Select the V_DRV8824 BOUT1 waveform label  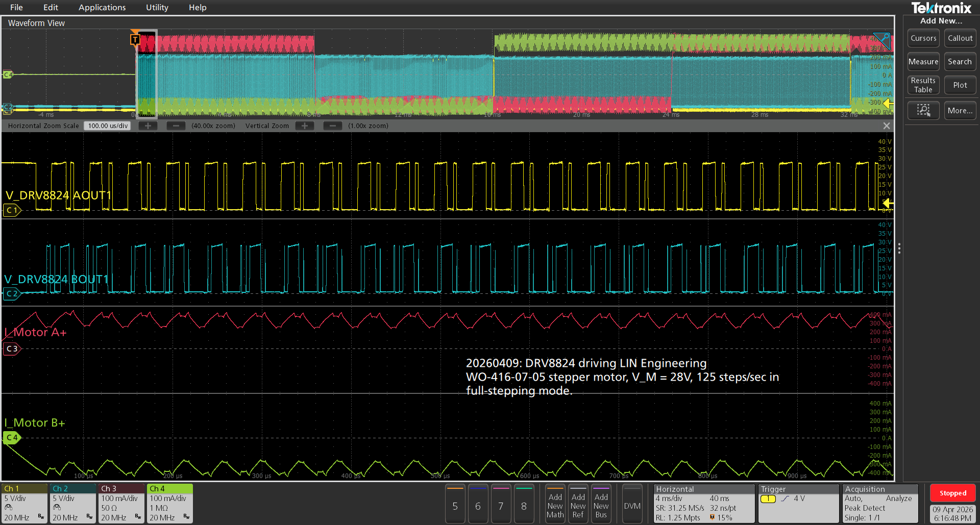click(57, 280)
